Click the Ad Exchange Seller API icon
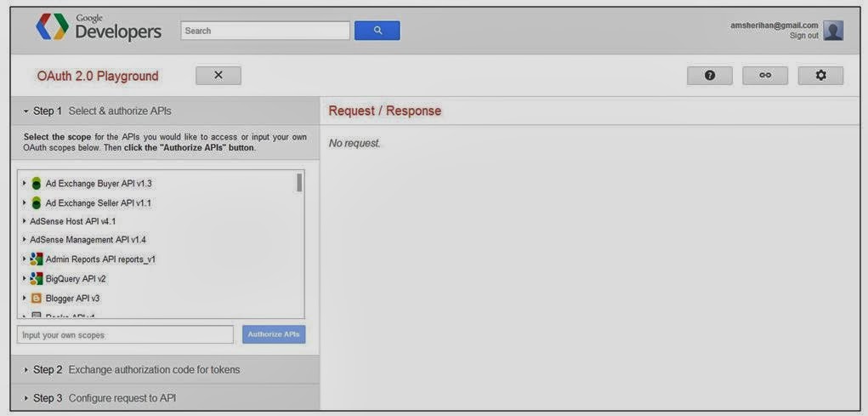Image resolution: width=868 pixels, height=416 pixels. click(37, 203)
